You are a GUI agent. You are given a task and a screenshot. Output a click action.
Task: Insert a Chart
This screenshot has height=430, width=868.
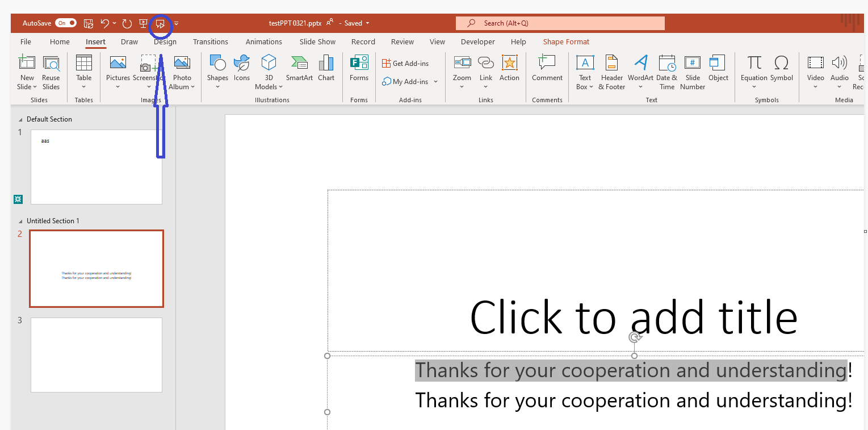click(326, 68)
